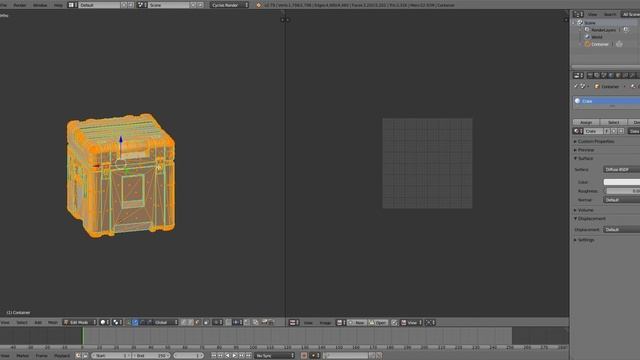Viewport: 640px width, 360px height.
Task: Click the diffuse Color swatch
Action: point(622,182)
